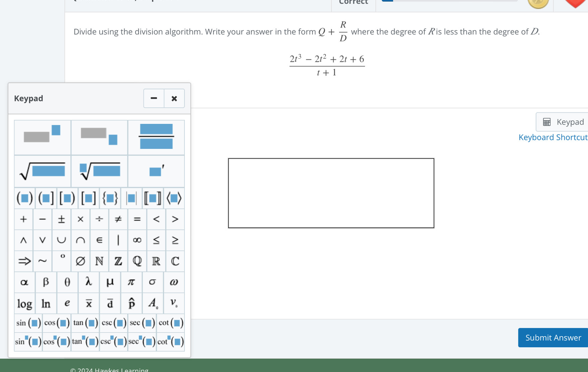This screenshot has height=372, width=588.
Task: Insert the plus-minus symbol
Action: click(x=61, y=219)
